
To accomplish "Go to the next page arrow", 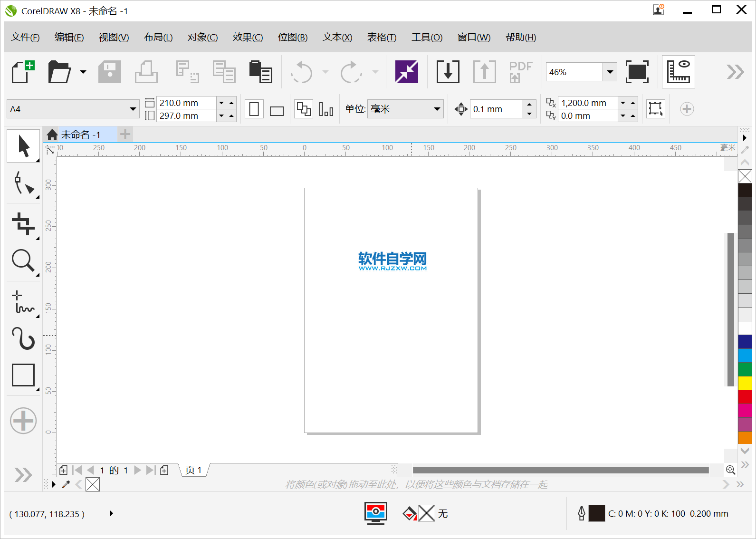I will point(138,470).
